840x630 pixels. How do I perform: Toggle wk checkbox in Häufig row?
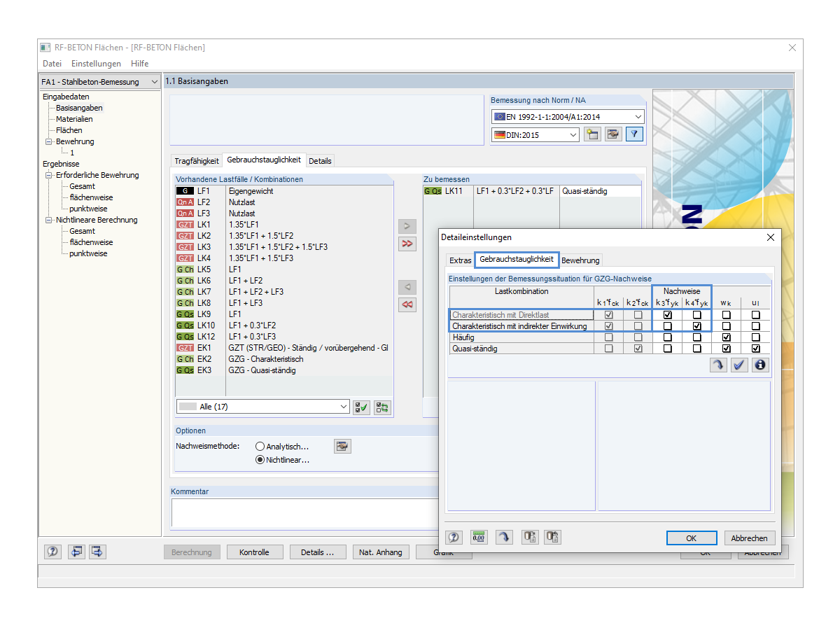(x=726, y=337)
